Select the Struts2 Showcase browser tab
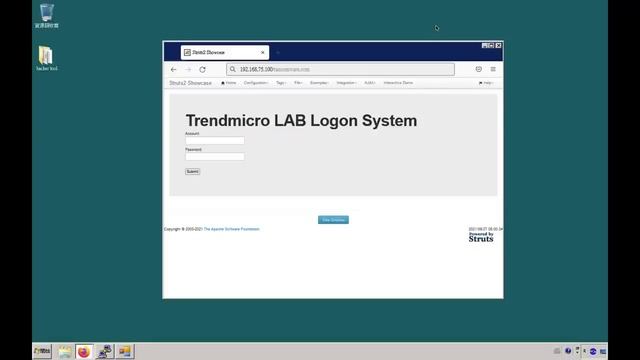The width and height of the screenshot is (640, 360). point(224,53)
